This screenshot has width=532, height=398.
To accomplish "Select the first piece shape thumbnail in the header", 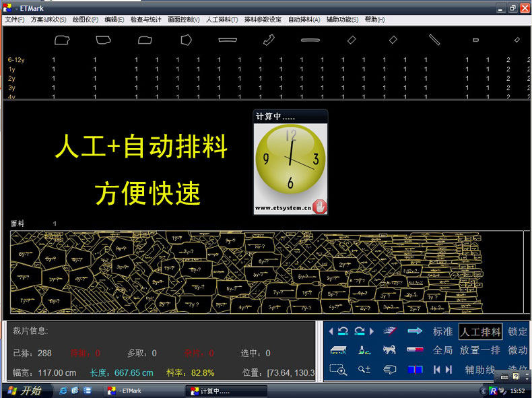I will coord(62,40).
